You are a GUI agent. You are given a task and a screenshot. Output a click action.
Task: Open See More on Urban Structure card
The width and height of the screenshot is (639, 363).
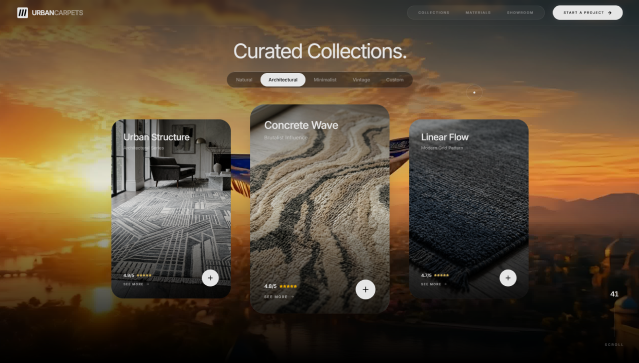coord(136,284)
